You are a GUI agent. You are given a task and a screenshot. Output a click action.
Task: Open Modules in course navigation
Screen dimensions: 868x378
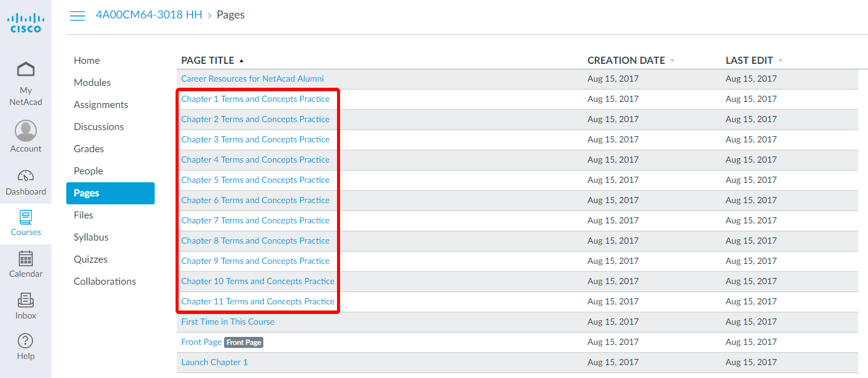92,82
